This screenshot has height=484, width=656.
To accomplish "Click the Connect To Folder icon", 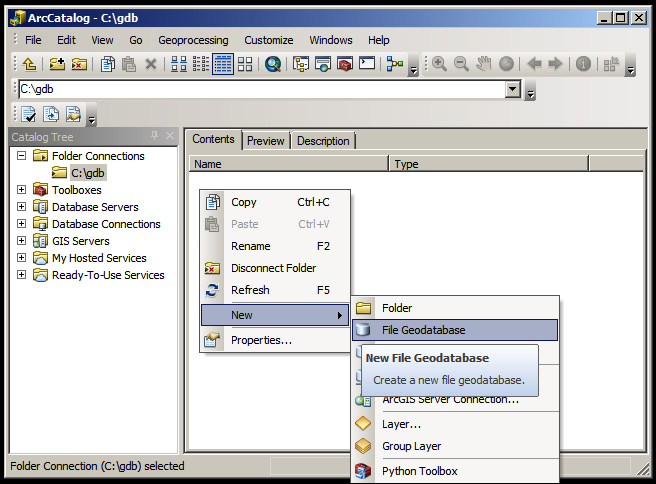I will point(57,64).
